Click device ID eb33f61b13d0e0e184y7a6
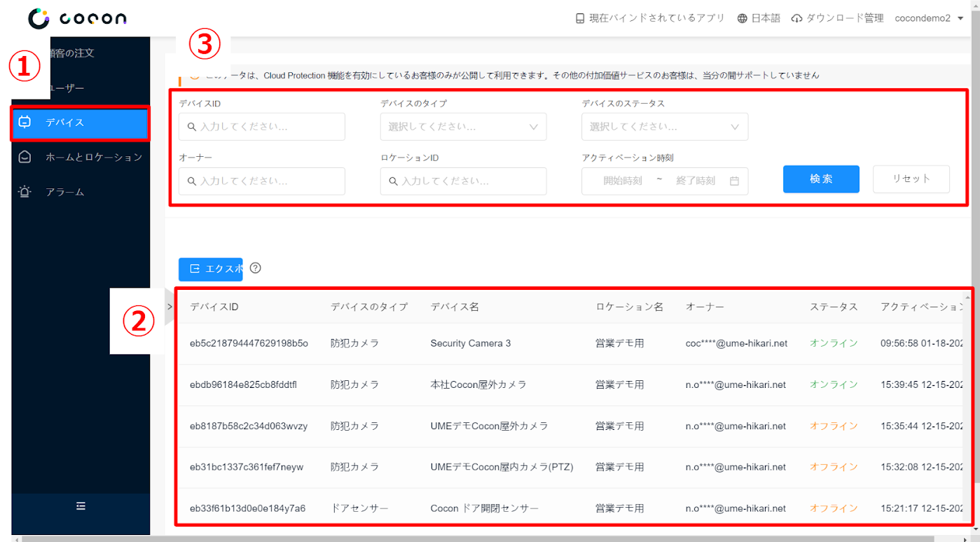 click(247, 508)
